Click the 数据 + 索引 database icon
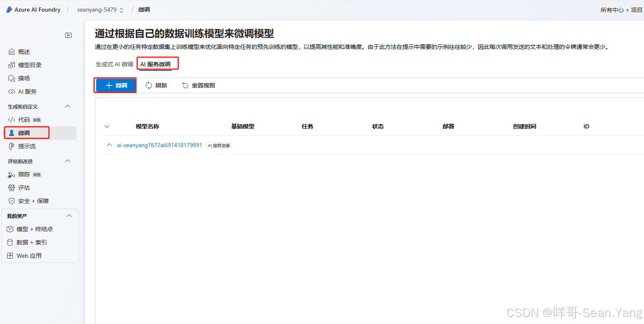Image resolution: width=644 pixels, height=324 pixels. point(10,242)
